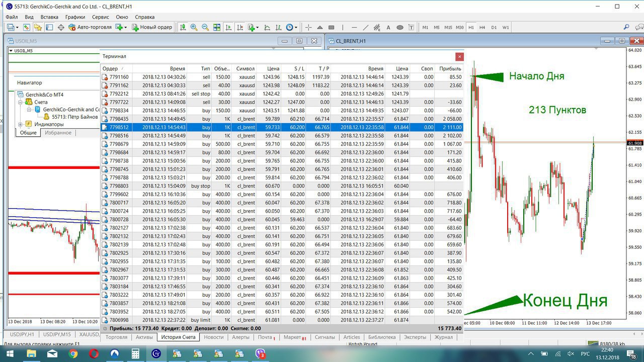Open the Графики menu
This screenshot has height=362, width=644.
[75, 17]
